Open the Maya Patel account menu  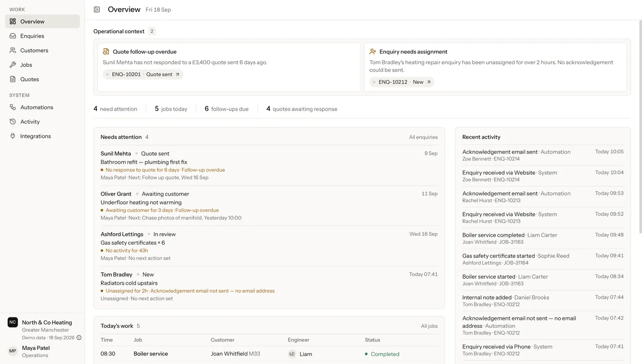(x=42, y=351)
